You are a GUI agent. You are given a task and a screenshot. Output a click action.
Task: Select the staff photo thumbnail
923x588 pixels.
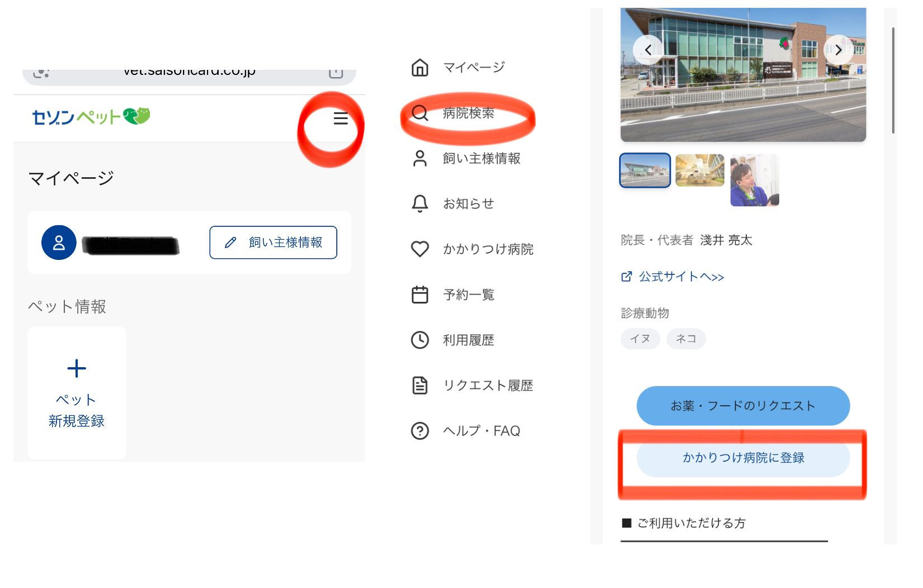[x=755, y=180]
